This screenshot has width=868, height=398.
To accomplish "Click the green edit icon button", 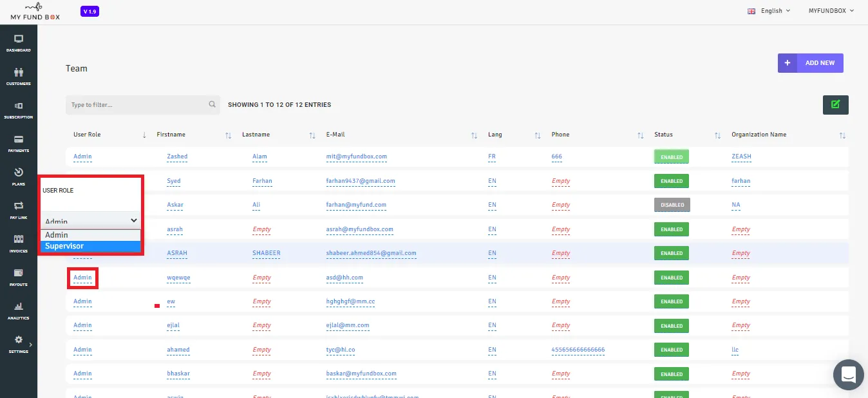I will point(836,104).
